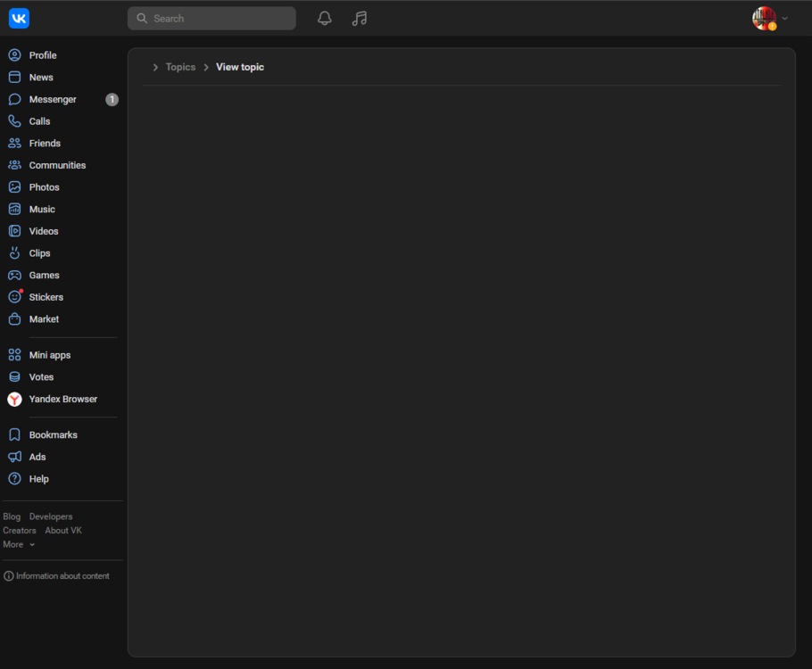
Task: Click the Clips hand icon
Action: pyautogui.click(x=15, y=252)
